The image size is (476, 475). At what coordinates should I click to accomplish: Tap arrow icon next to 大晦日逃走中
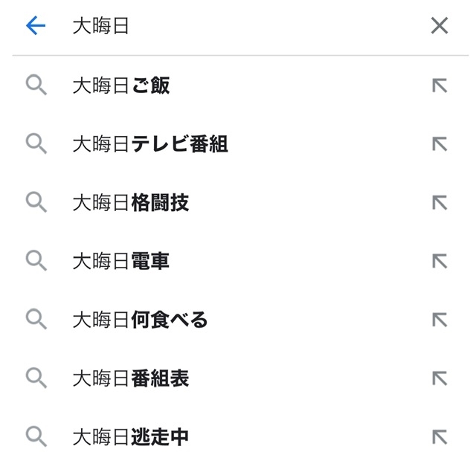(x=440, y=437)
